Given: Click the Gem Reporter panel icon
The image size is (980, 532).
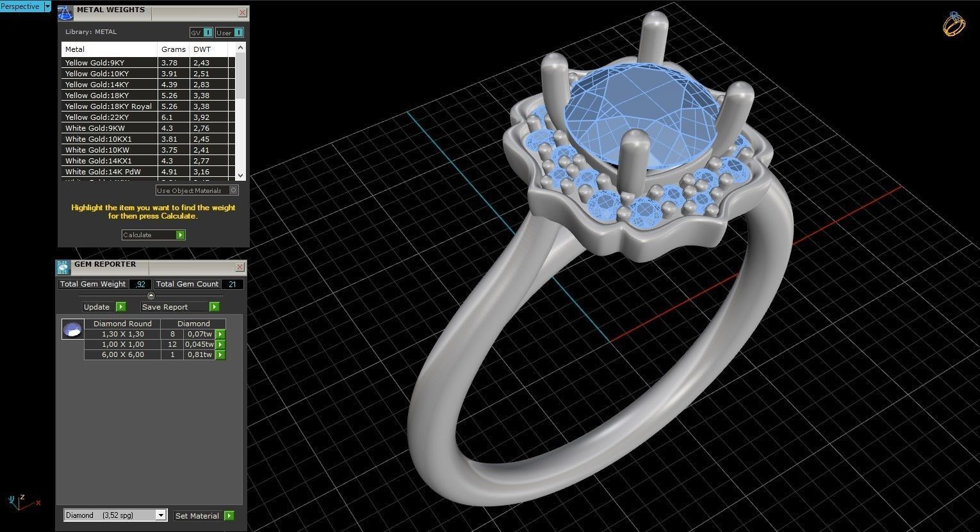Looking at the screenshot, I should (x=62, y=267).
